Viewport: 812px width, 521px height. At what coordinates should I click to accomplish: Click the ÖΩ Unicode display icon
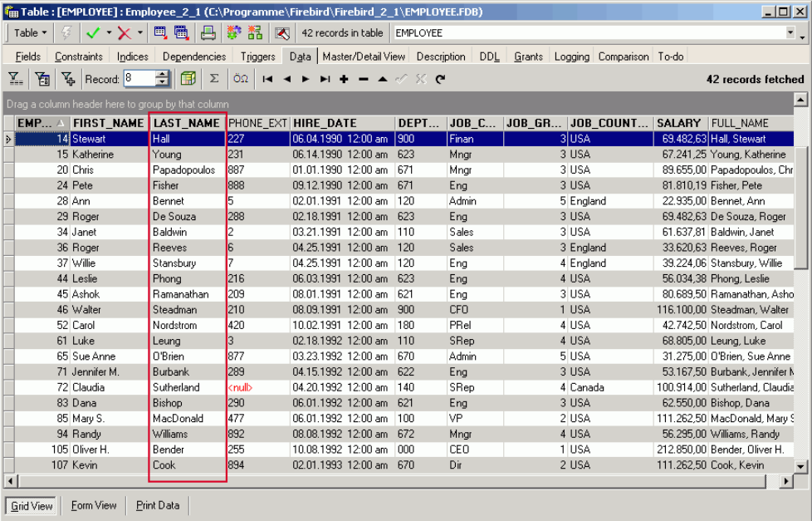tap(240, 79)
